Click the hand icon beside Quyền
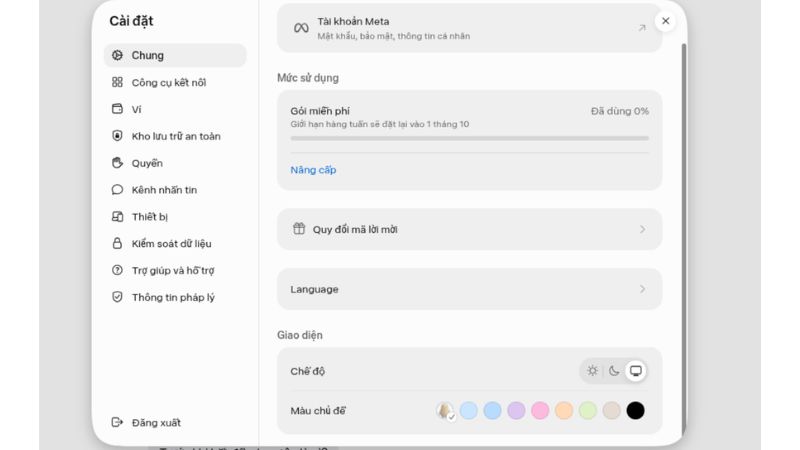Screen dimensions: 800x450 (117, 163)
